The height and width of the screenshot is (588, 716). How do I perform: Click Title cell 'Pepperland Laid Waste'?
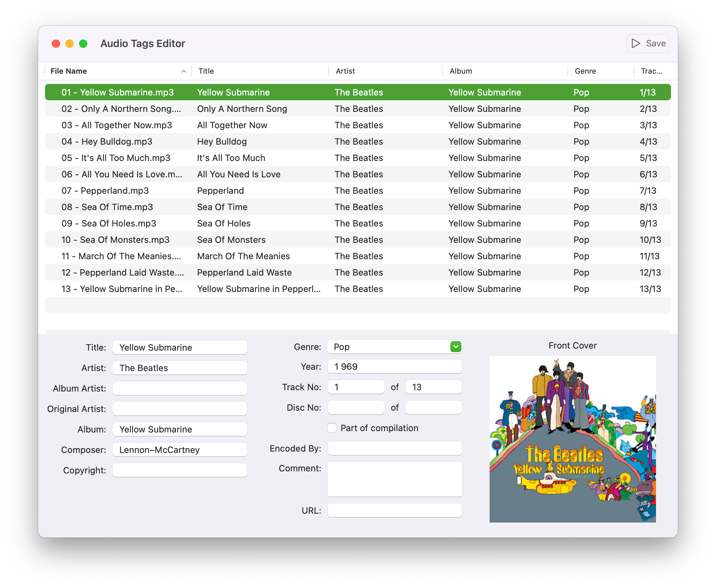(x=244, y=272)
